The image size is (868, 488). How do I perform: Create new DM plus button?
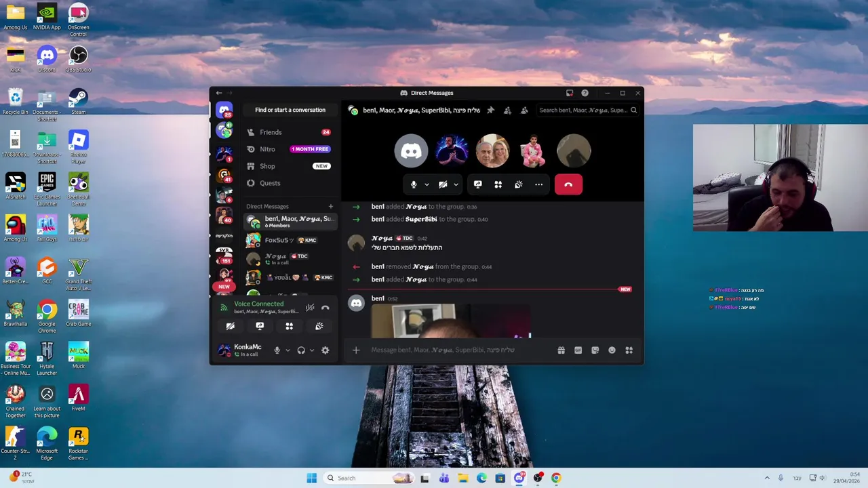331,206
